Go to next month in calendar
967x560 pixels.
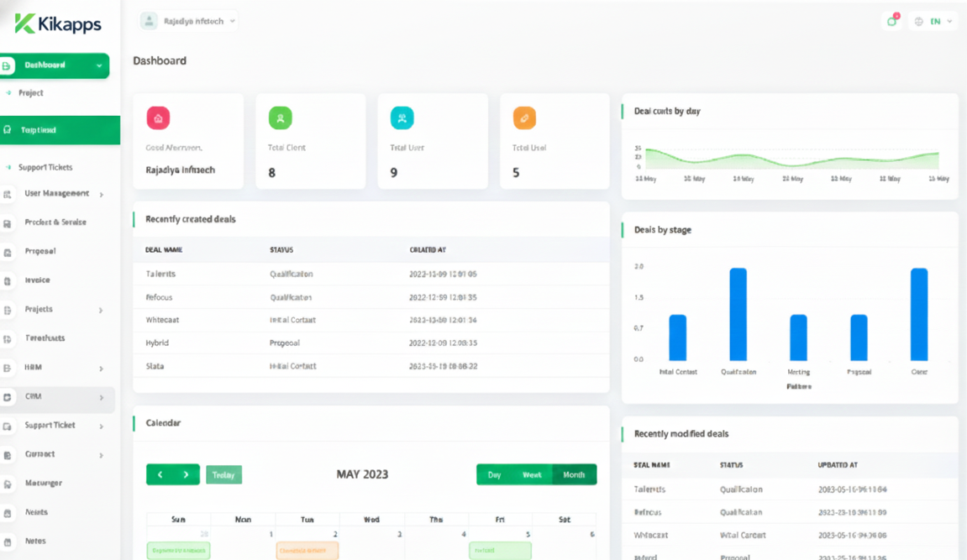click(186, 475)
